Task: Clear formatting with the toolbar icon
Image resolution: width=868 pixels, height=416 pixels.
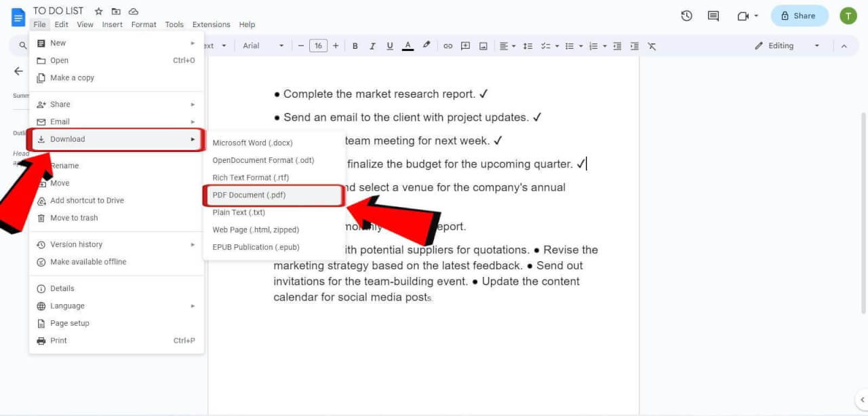Action: point(652,45)
